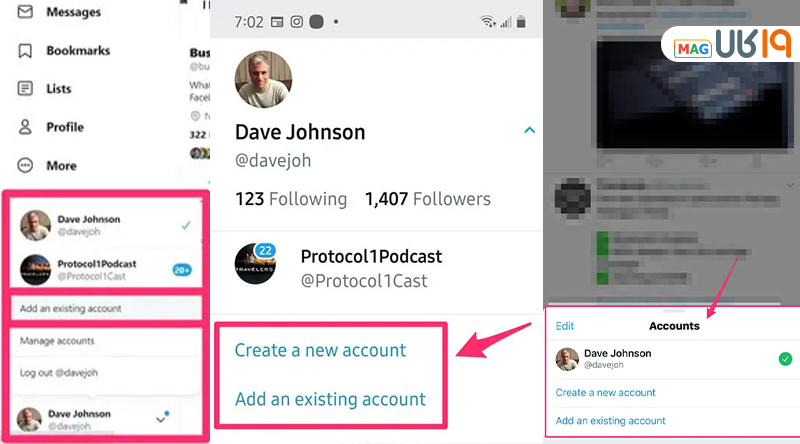Expand account switcher chevron beside bottom Dave Johnson

[161, 420]
